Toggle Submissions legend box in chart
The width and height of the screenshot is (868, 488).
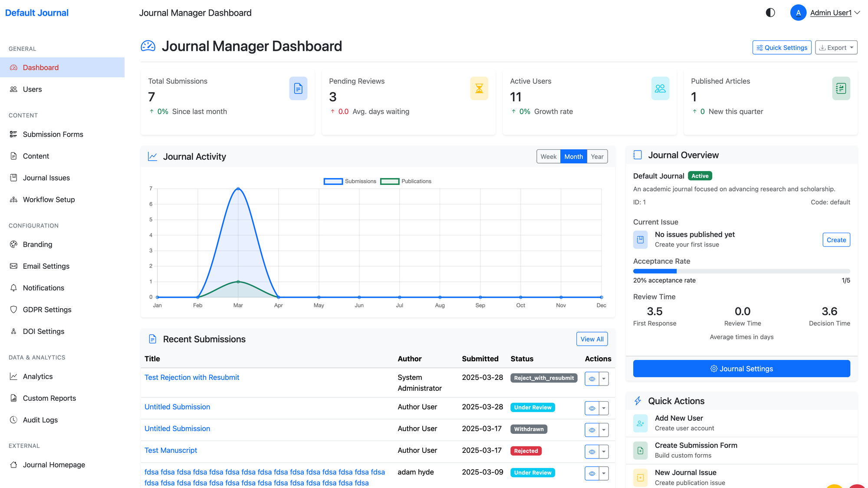pos(333,181)
